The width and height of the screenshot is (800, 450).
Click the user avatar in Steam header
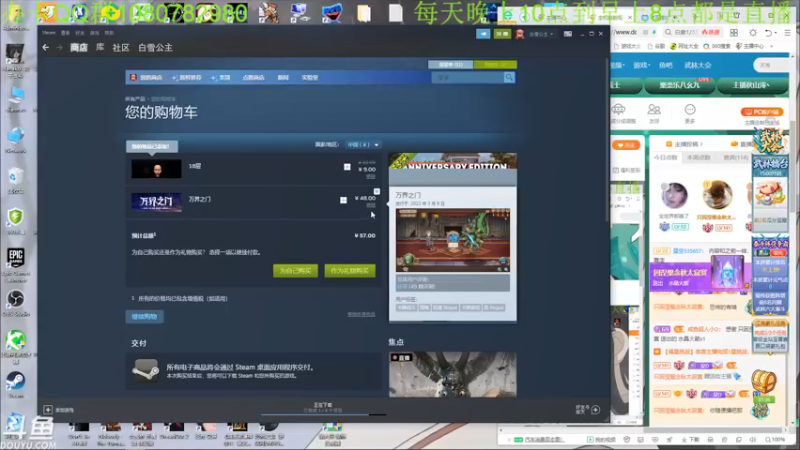[x=520, y=34]
